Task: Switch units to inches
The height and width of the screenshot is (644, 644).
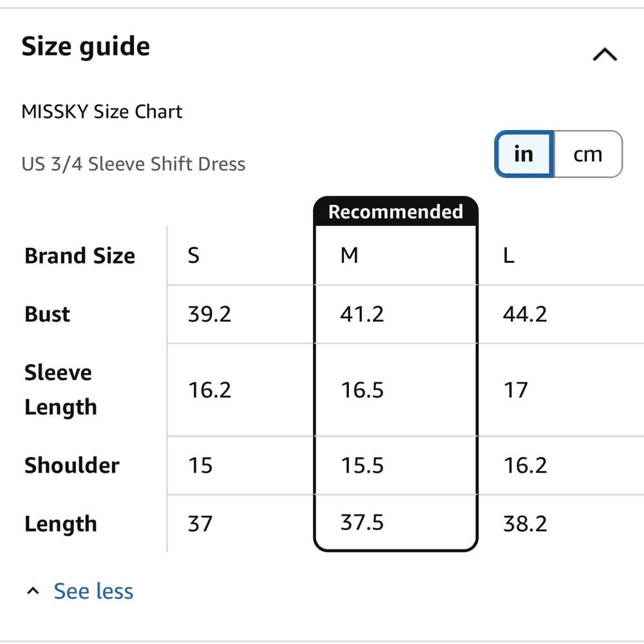Action: (524, 154)
